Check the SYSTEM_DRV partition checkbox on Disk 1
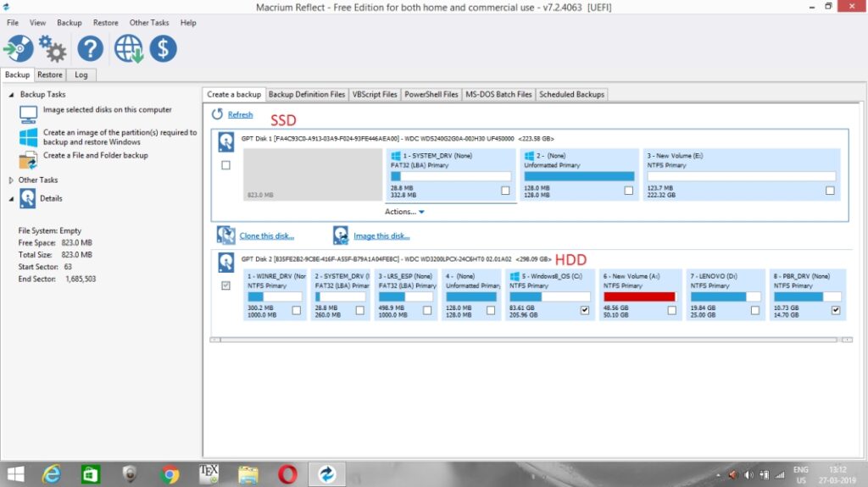The width and height of the screenshot is (868, 487). pyautogui.click(x=505, y=191)
